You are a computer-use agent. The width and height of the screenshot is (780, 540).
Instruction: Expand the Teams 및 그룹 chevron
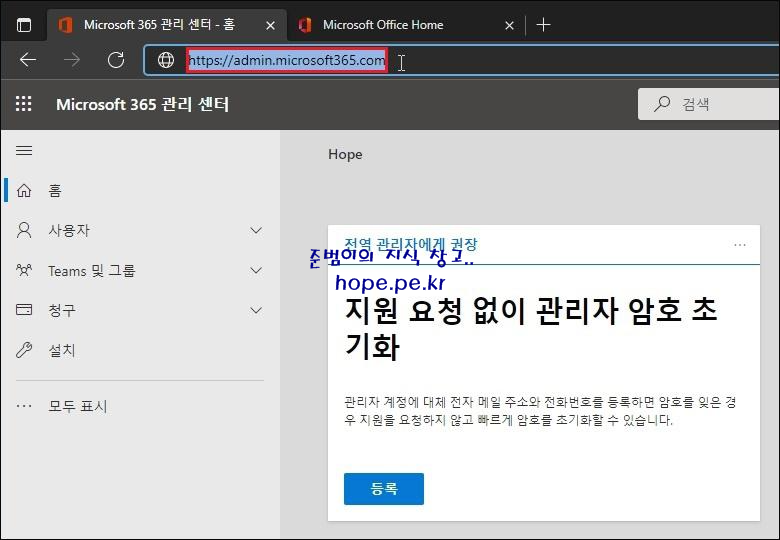coord(256,270)
